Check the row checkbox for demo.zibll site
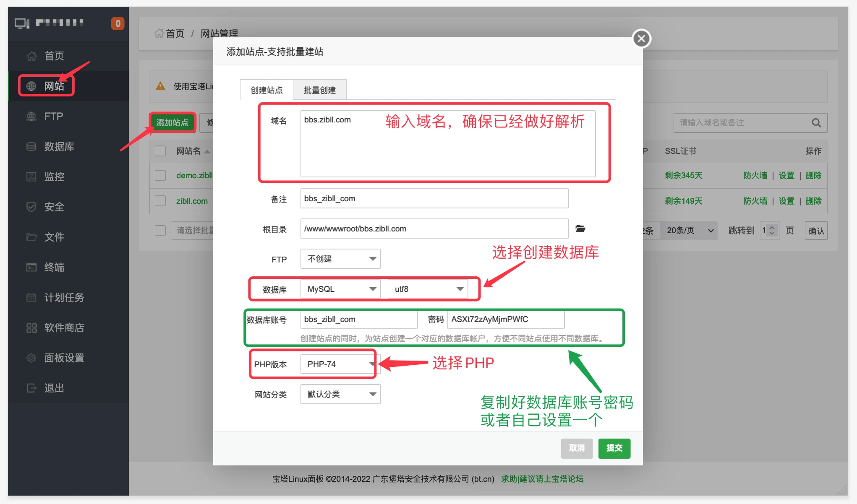Screen dimensions: 857x504 tap(160, 175)
